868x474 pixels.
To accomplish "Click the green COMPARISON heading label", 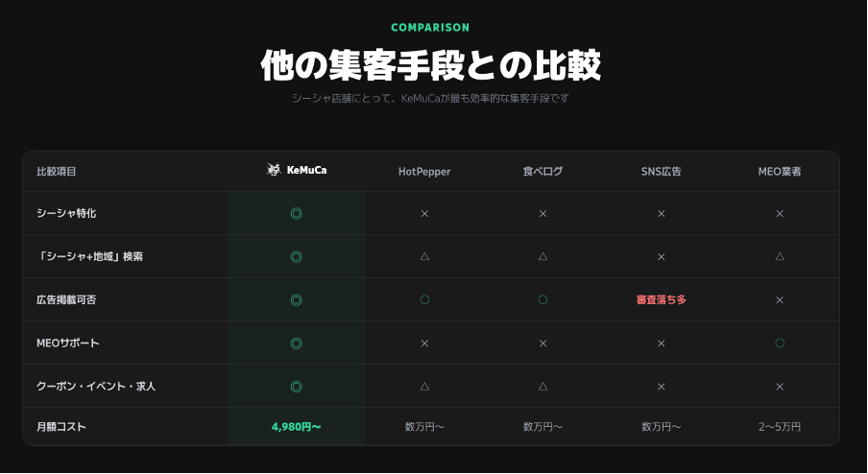I will 430,28.
